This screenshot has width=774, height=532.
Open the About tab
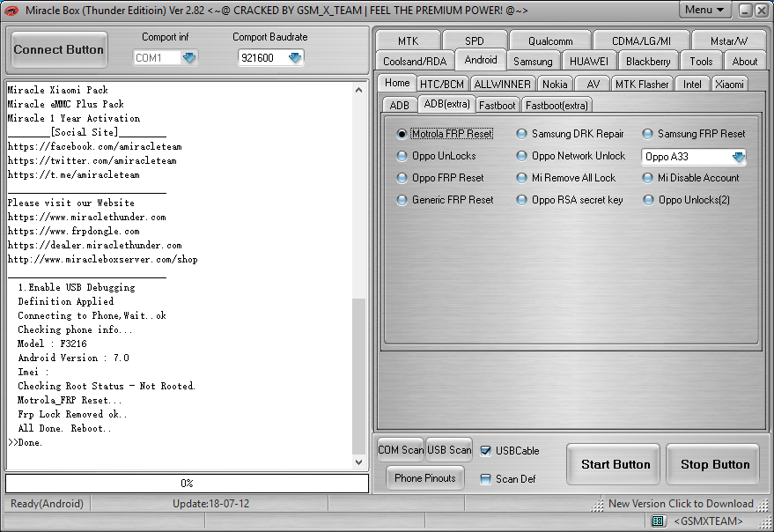[x=744, y=62]
